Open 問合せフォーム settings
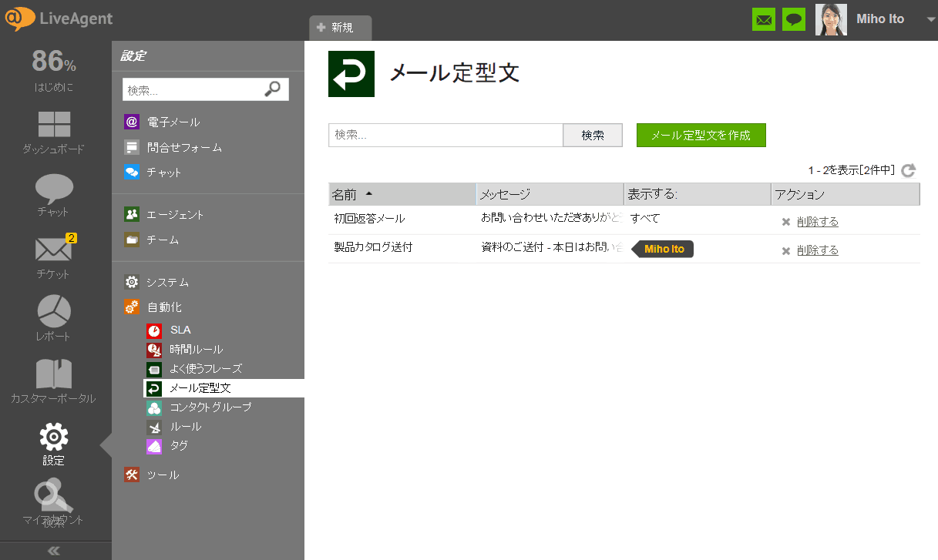Screen dimensions: 938x560 (173, 147)
